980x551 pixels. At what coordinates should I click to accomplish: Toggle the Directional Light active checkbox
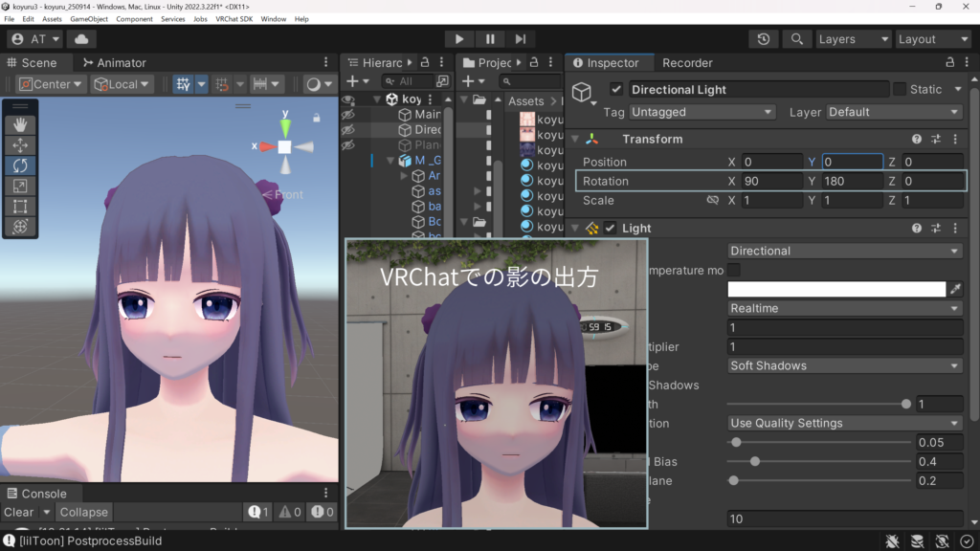(x=616, y=89)
